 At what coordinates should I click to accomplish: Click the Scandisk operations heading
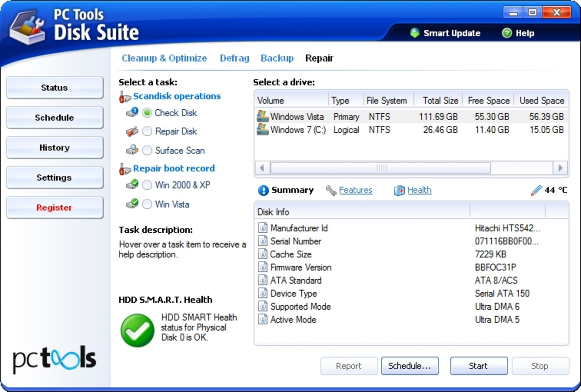click(177, 96)
